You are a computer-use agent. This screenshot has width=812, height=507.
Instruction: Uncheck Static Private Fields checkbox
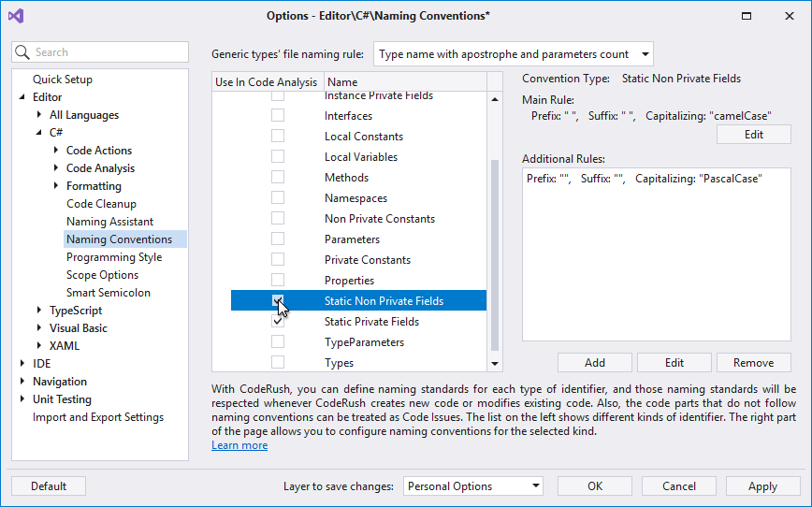[278, 322]
